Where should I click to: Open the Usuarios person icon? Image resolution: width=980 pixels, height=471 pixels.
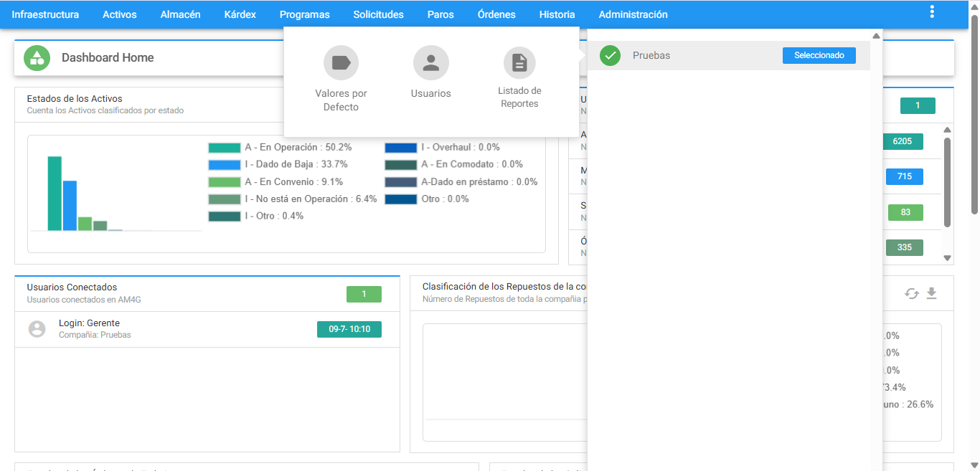pyautogui.click(x=431, y=63)
